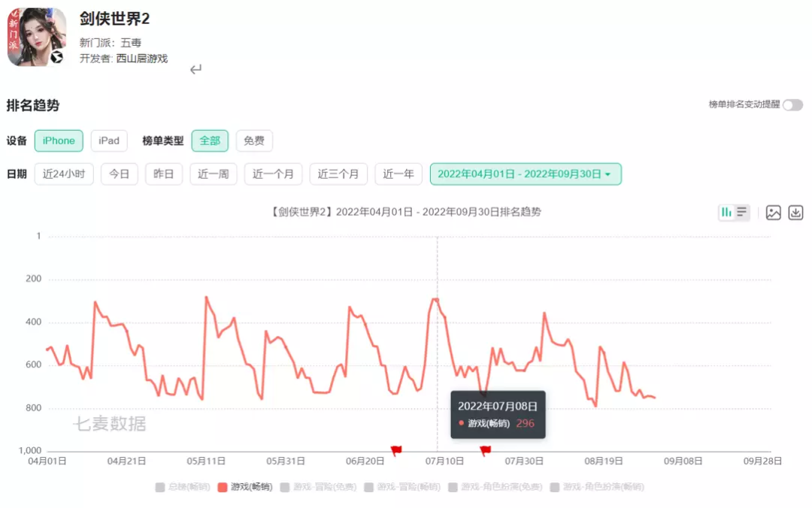Save the chart as an image
The height and width of the screenshot is (508, 812).
point(773,213)
